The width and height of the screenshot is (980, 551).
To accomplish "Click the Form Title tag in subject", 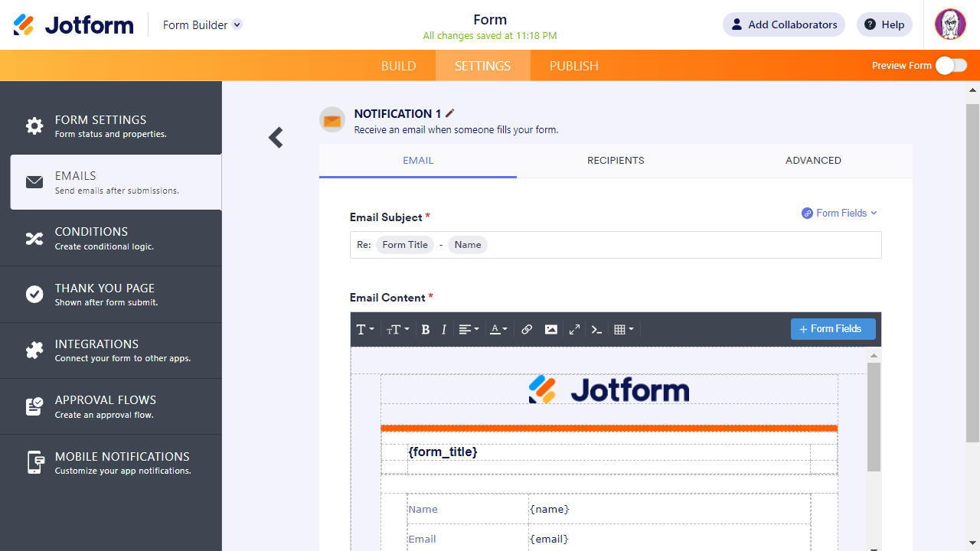I will [x=405, y=245].
